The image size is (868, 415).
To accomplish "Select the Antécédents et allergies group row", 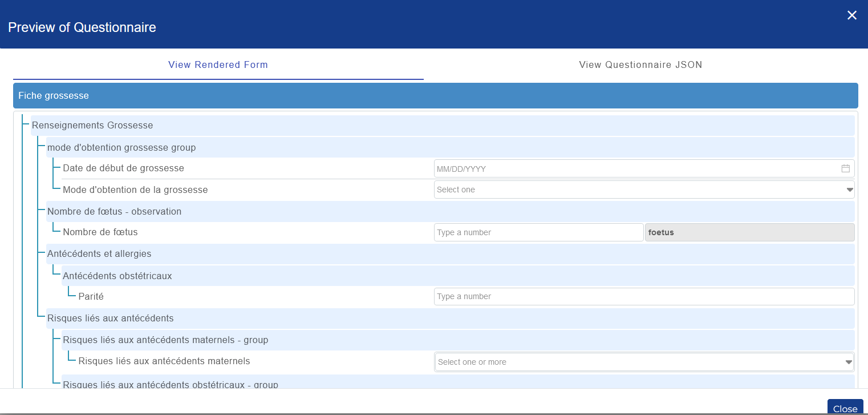I will [x=228, y=253].
